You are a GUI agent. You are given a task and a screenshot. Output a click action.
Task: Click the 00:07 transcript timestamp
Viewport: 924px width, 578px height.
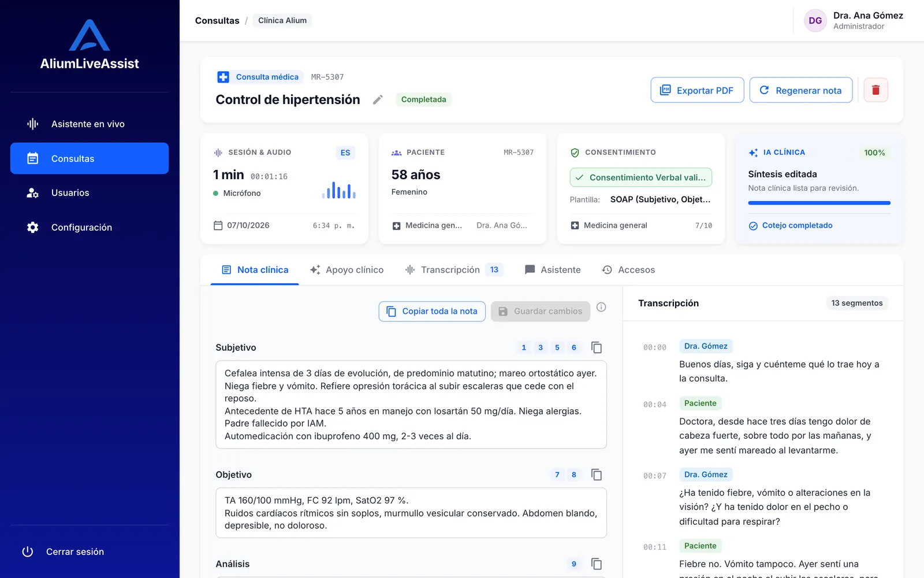click(x=655, y=476)
